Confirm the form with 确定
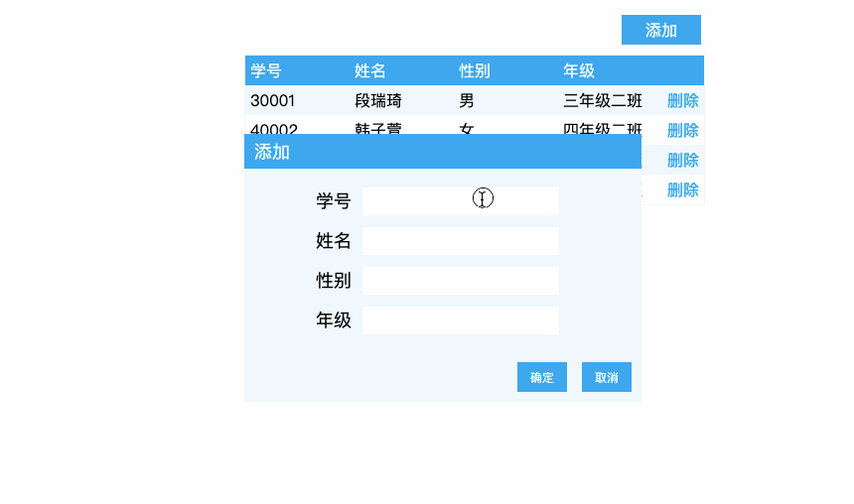This screenshot has height=504, width=854. tap(542, 377)
